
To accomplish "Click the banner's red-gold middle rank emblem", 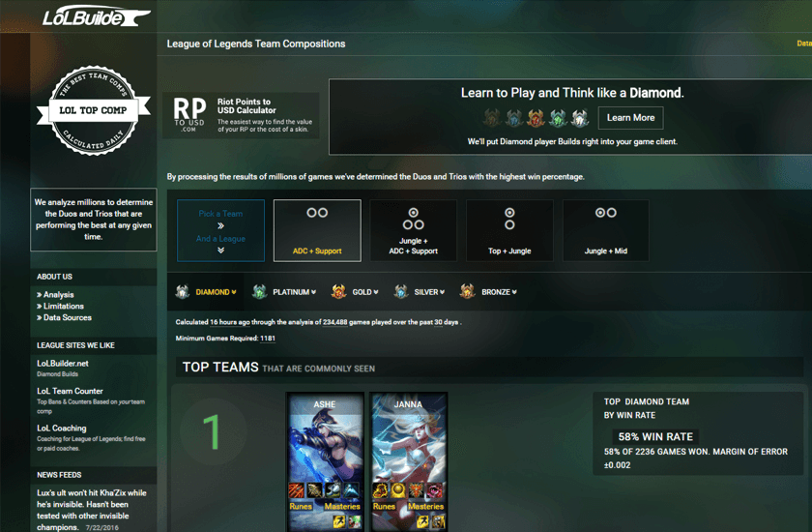I will pos(536,118).
